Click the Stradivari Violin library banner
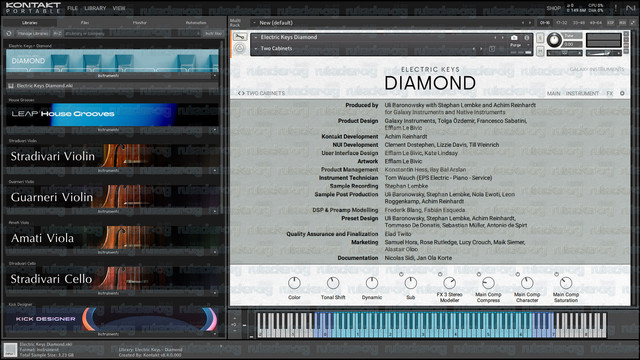640x360 pixels. [x=112, y=156]
